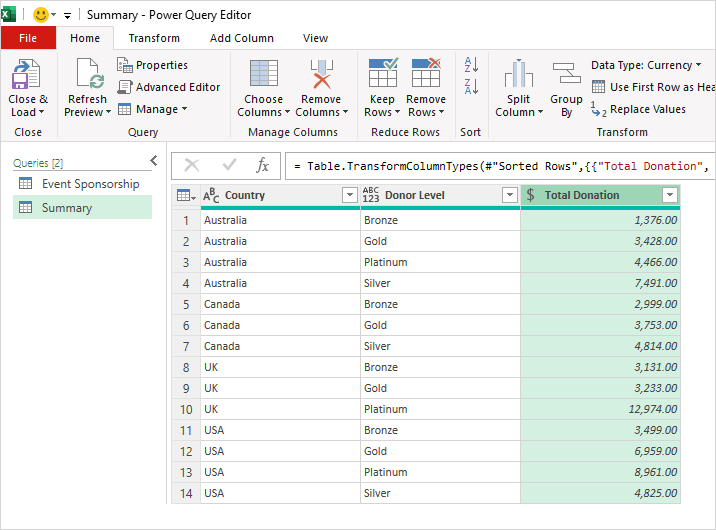The height and width of the screenshot is (530, 716).
Task: Select row number 14
Action: click(x=186, y=493)
